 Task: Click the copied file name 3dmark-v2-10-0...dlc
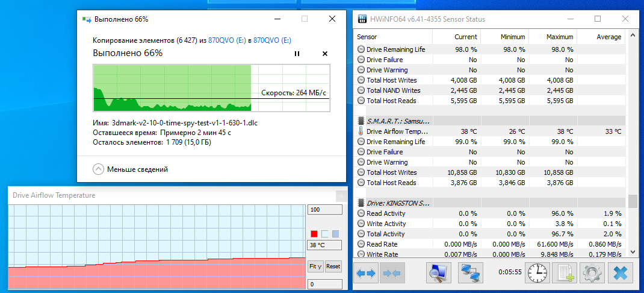185,122
